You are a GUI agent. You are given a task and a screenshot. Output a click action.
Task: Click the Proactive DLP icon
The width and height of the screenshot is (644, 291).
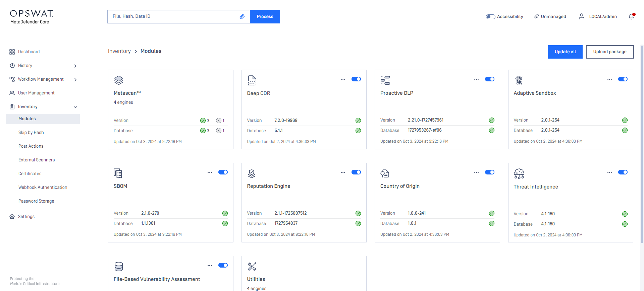pyautogui.click(x=385, y=80)
